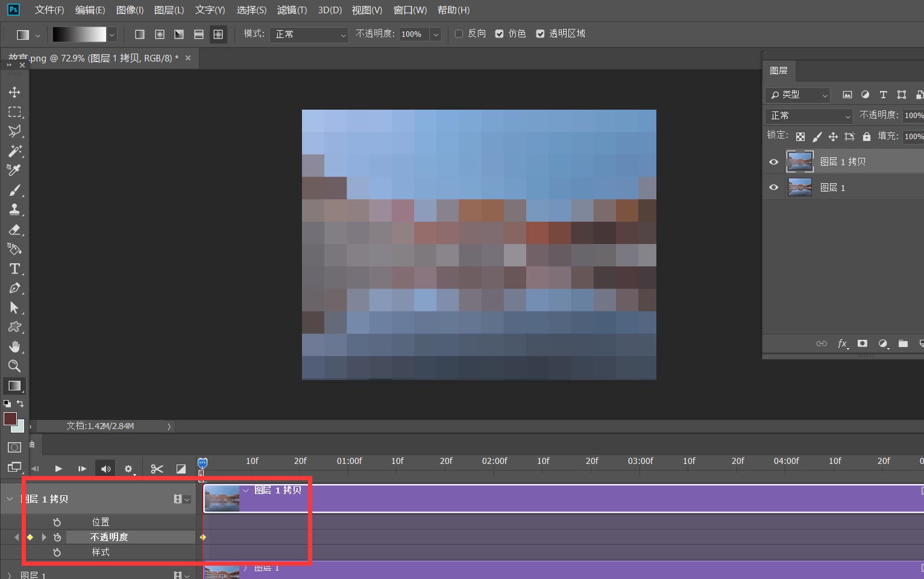Swap foreground and background colors

(20, 404)
